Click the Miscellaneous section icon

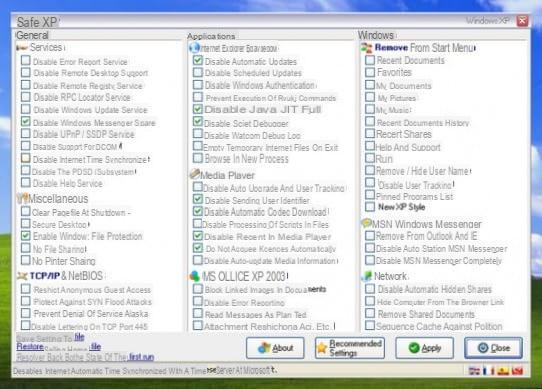click(23, 198)
